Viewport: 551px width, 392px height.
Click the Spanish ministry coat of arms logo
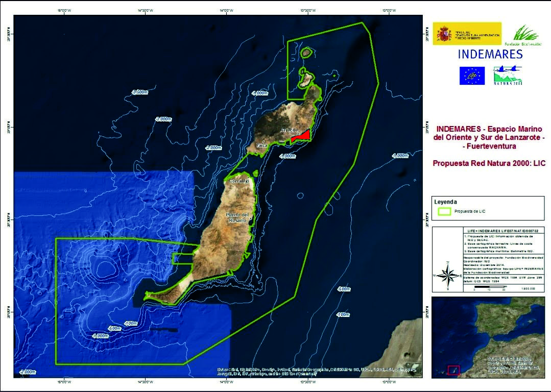444,34
